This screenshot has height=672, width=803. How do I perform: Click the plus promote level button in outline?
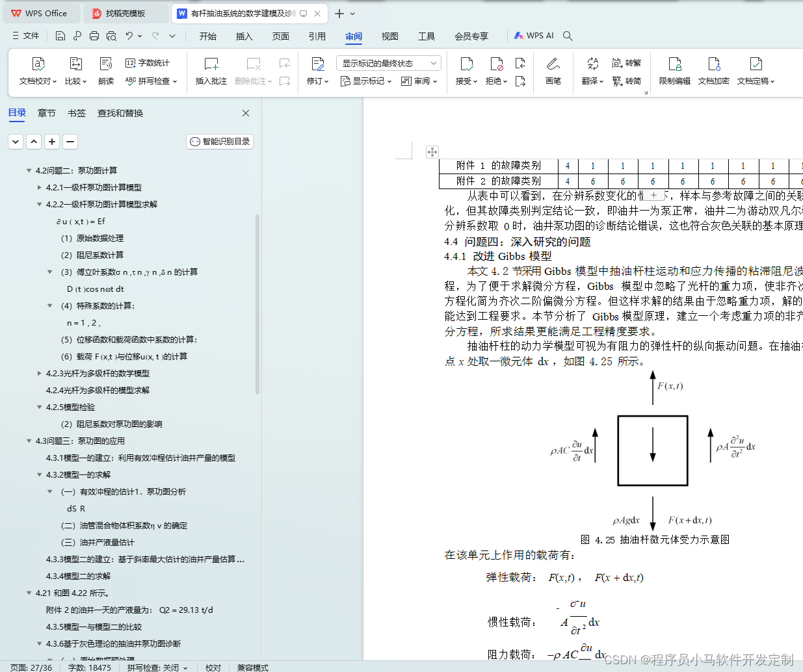[x=52, y=142]
